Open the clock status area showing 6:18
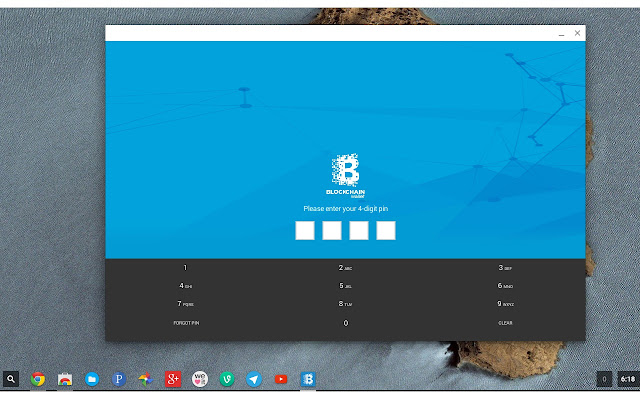 coord(628,379)
